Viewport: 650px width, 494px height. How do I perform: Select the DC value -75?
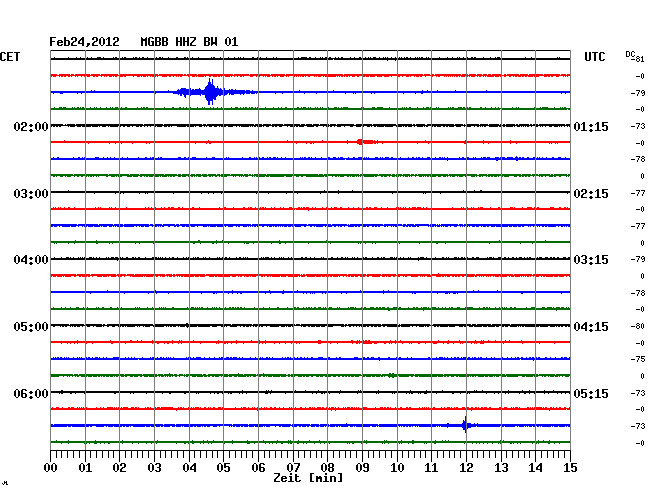point(638,359)
